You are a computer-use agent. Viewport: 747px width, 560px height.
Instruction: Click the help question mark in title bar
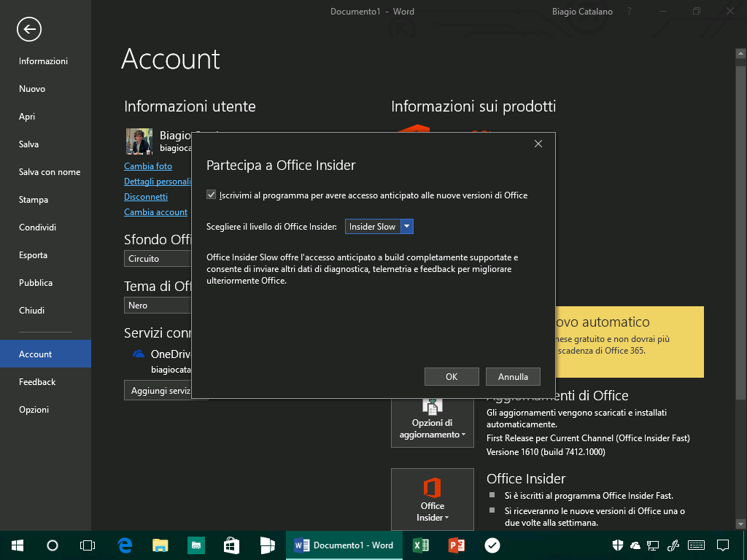coord(630,11)
